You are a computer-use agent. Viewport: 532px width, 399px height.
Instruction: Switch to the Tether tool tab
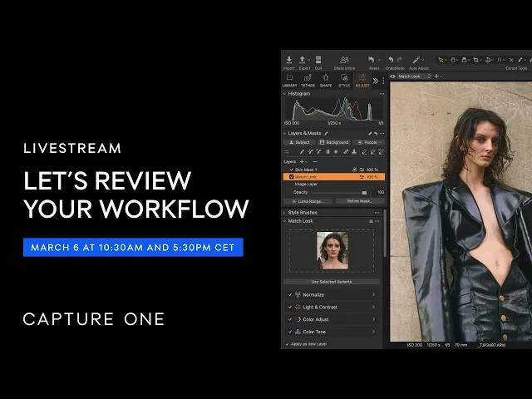click(x=308, y=81)
